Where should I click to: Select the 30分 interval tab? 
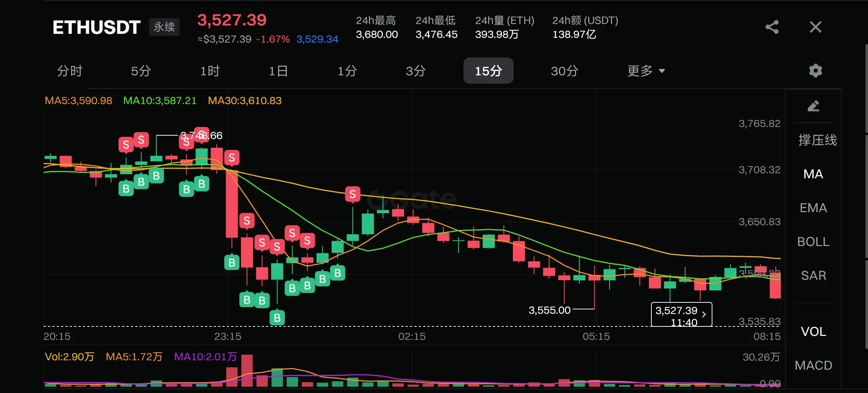coord(564,71)
